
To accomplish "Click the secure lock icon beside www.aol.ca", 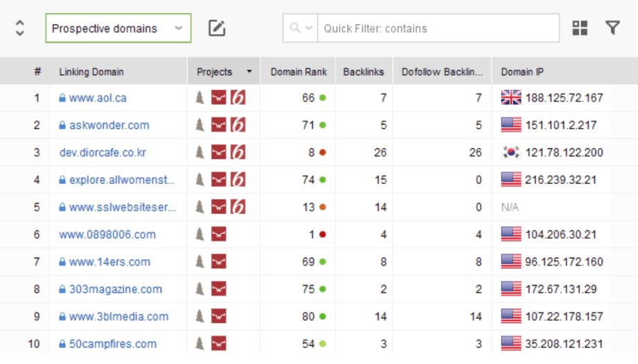I will (62, 98).
